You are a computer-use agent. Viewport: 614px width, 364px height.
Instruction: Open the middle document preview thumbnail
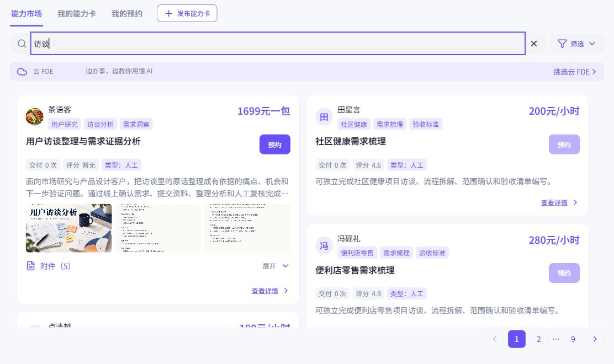pos(158,228)
